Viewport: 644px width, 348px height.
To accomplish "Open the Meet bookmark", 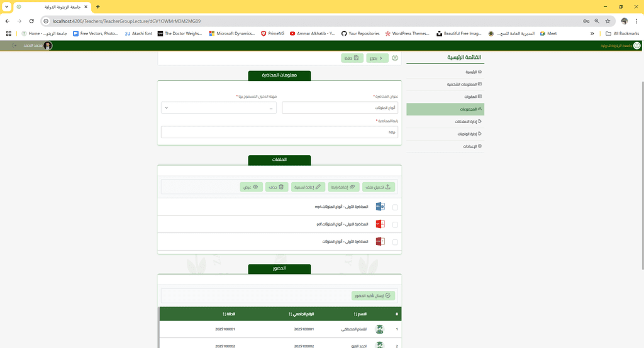I will [548, 34].
